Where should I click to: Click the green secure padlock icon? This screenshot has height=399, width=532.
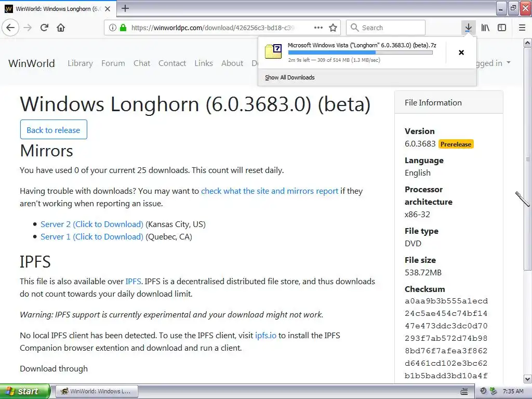[x=123, y=28]
